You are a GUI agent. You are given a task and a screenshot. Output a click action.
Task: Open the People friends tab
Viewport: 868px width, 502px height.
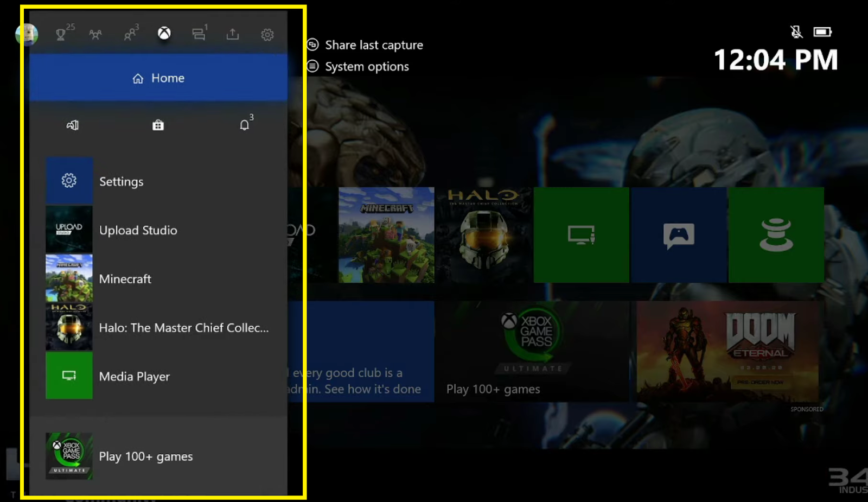click(130, 34)
